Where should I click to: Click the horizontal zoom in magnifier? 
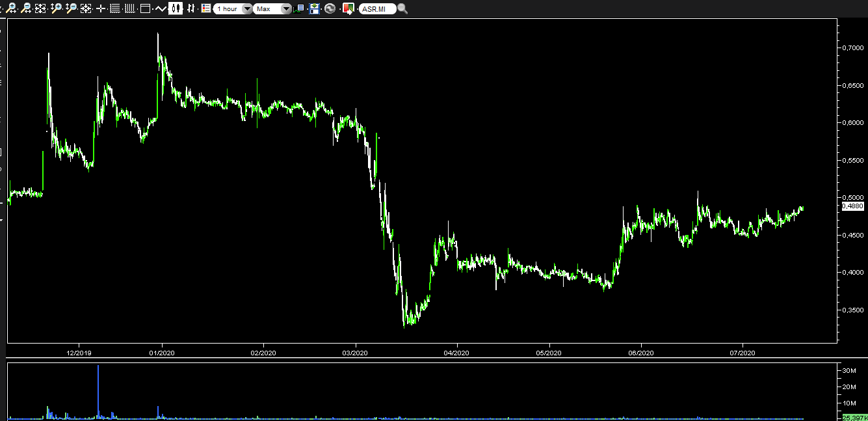pyautogui.click(x=12, y=8)
